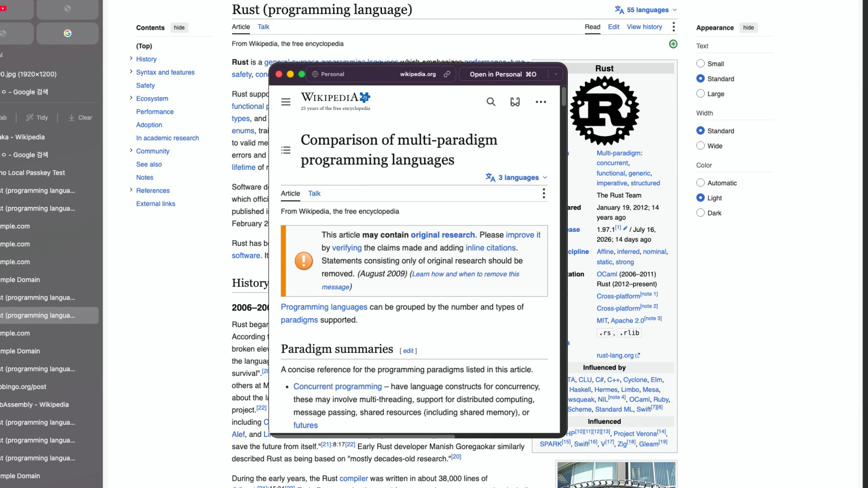Switch to the Talk tab in the peek window
This screenshot has width=868, height=488.
(314, 193)
